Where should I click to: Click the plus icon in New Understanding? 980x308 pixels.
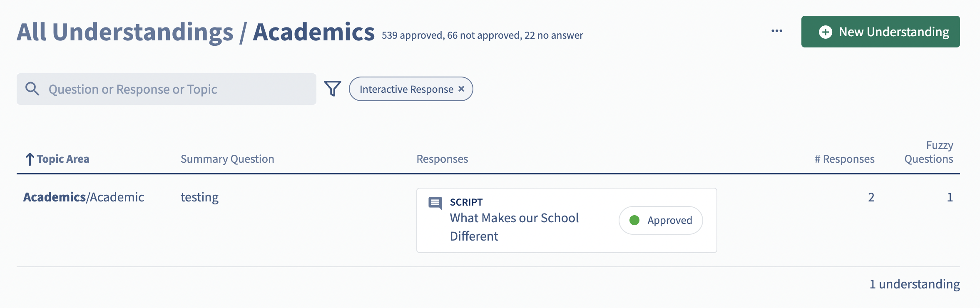[x=826, y=32]
